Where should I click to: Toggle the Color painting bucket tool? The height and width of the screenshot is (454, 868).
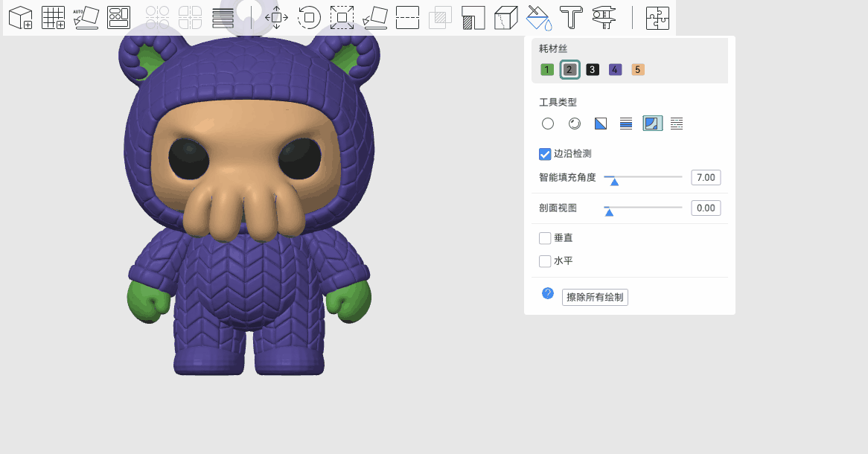(x=539, y=18)
